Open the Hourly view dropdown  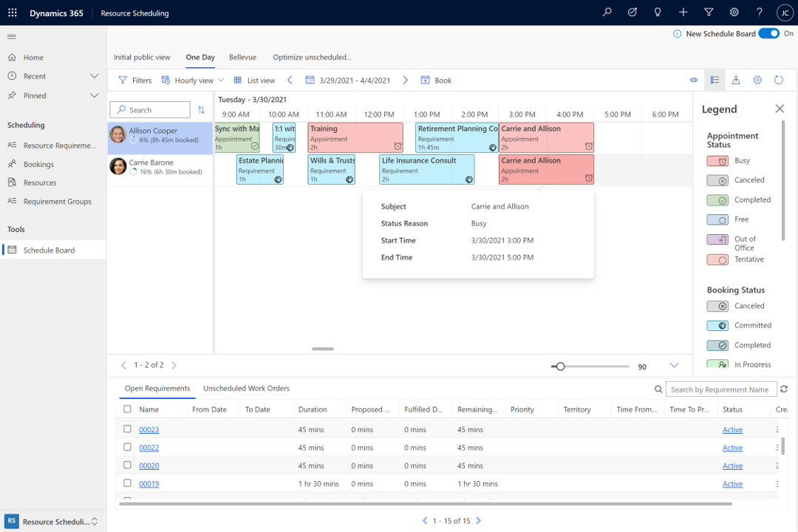tap(193, 80)
